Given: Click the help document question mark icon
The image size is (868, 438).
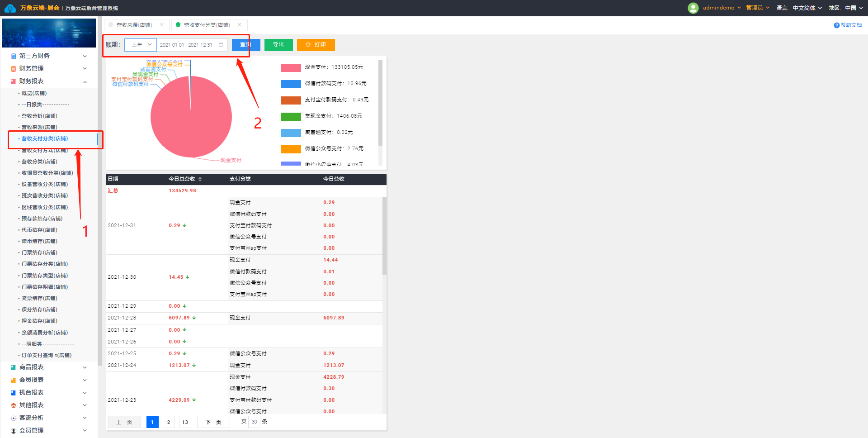Looking at the screenshot, I should click(836, 25).
